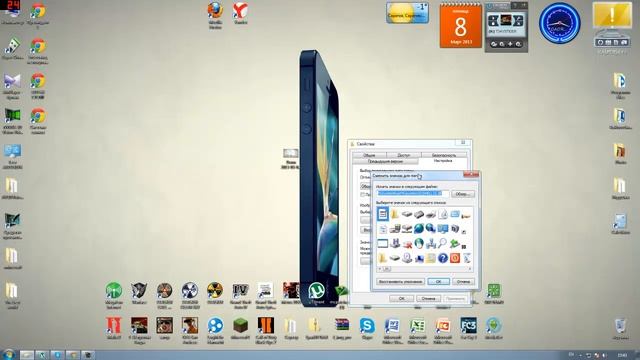Click Обзор button beside the file path
640x360 pixels.
pos(462,194)
